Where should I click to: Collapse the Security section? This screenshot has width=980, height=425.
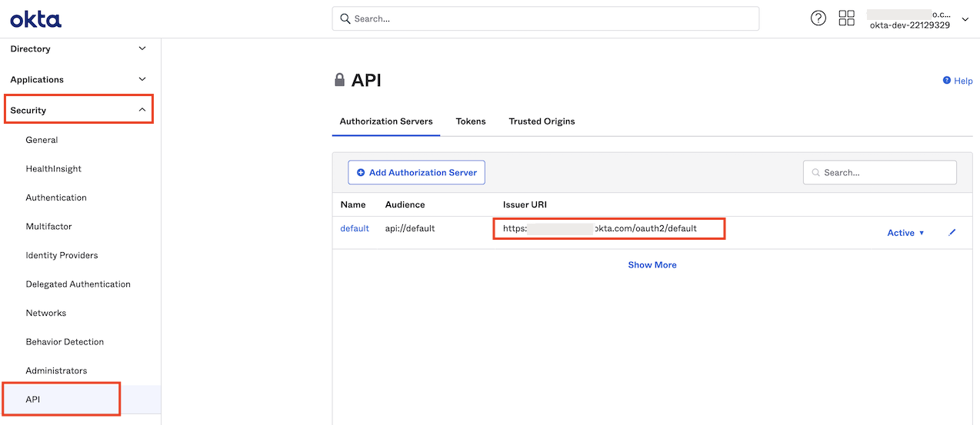coord(142,111)
